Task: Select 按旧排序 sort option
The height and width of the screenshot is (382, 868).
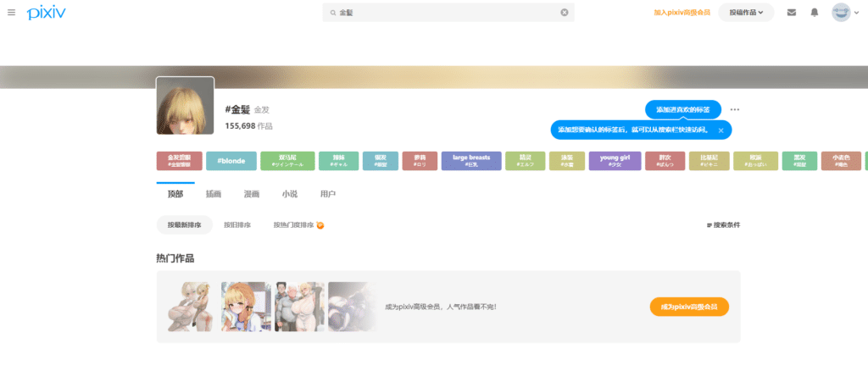Action: click(237, 225)
